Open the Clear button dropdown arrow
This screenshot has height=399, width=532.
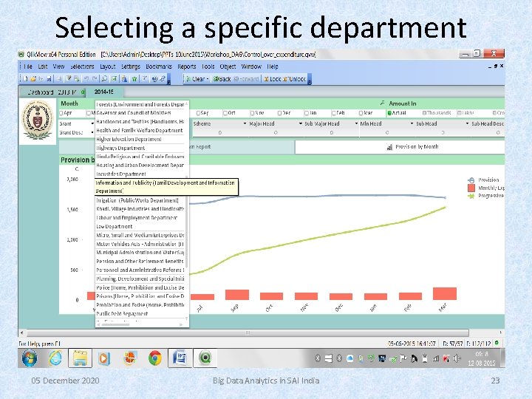click(208, 79)
